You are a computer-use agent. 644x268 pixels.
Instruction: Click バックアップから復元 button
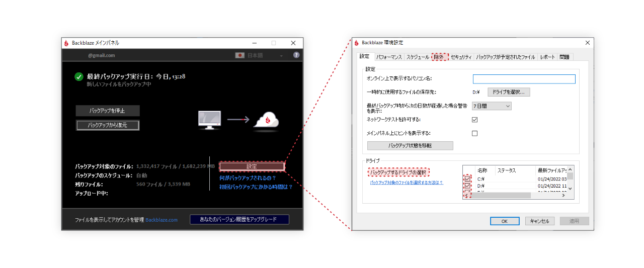pos(108,125)
